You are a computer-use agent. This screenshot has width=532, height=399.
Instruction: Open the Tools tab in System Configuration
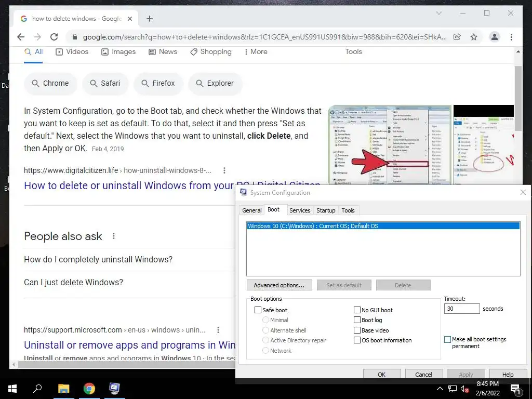[348, 210]
